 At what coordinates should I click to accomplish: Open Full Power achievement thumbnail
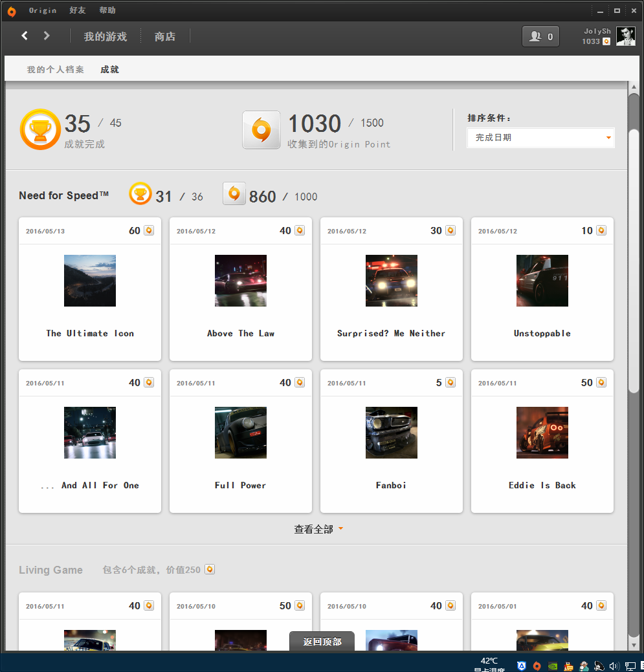click(x=241, y=433)
